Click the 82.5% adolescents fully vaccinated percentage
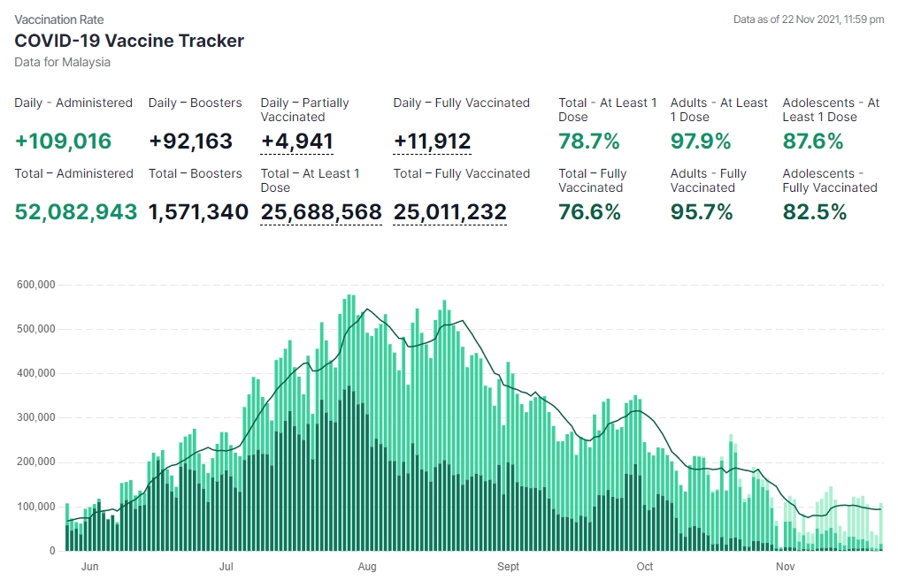Viewport: 898px width, 588px height. [x=814, y=212]
